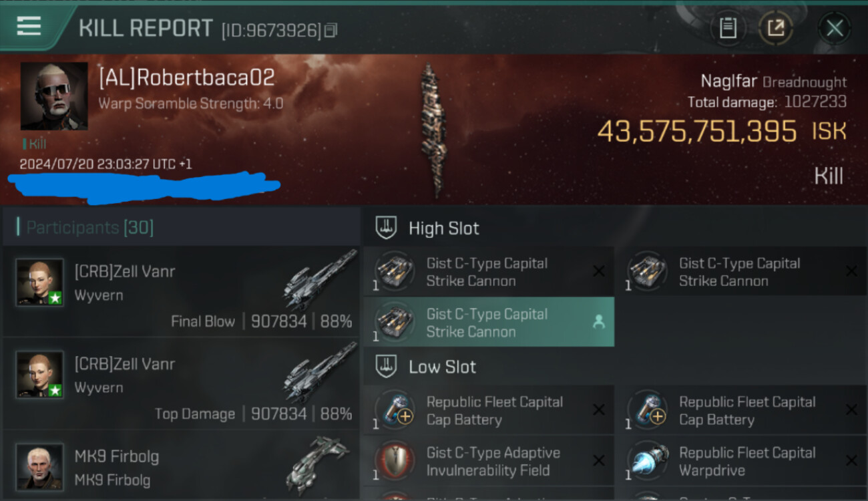Viewport: 868px width, 501px height.
Task: Select the Republic Fleet Capital Warpdrive module
Action: point(741,461)
